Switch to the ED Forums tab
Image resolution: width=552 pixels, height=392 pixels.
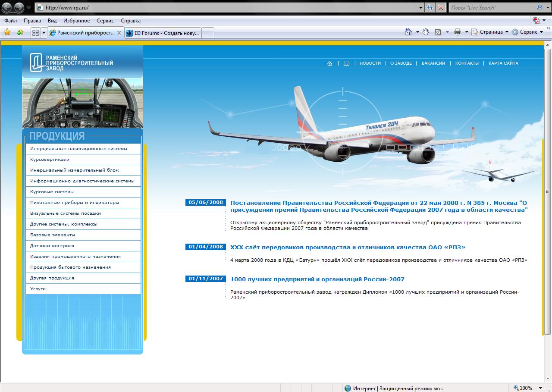coord(163,33)
